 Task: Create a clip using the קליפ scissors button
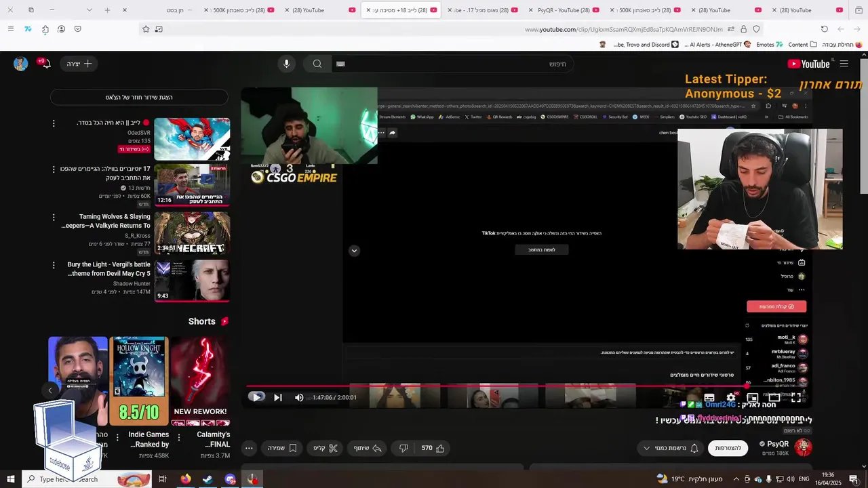325,448
